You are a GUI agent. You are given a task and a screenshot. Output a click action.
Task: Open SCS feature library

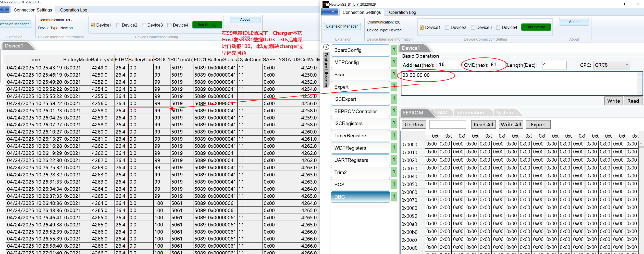[361, 185]
